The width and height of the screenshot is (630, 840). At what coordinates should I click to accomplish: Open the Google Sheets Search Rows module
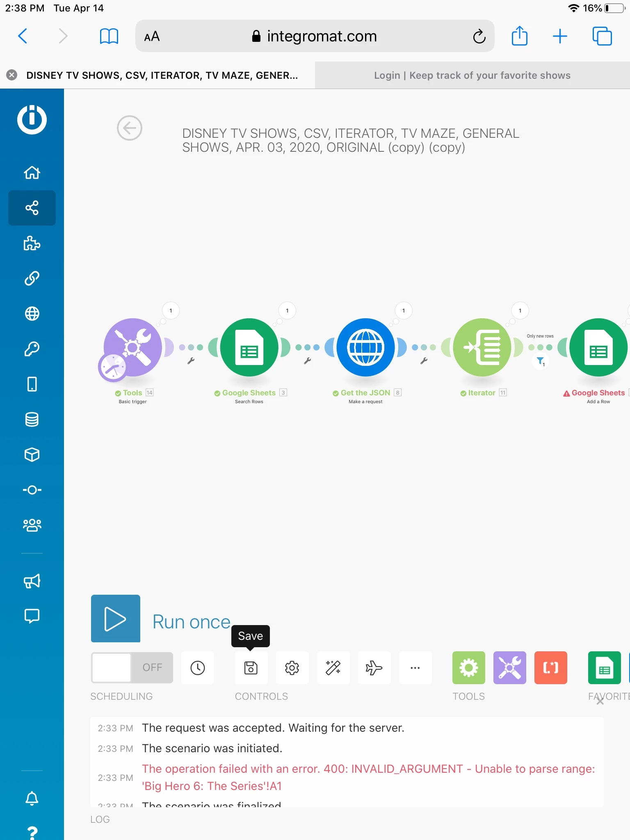(x=249, y=347)
